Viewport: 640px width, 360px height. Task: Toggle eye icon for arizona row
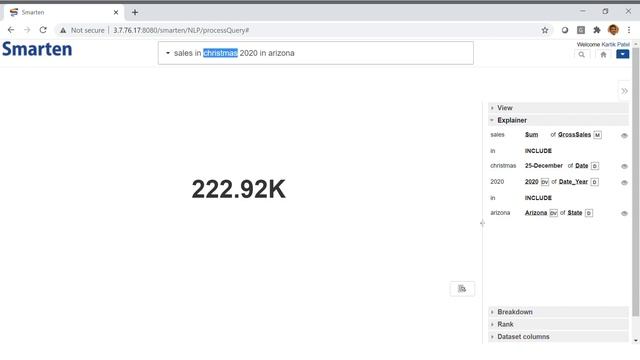click(624, 213)
